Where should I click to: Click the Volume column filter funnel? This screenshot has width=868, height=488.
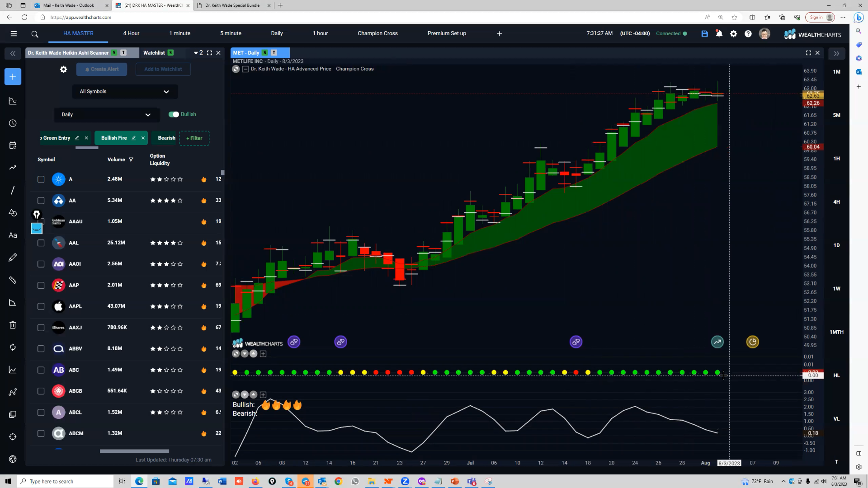[131, 160]
